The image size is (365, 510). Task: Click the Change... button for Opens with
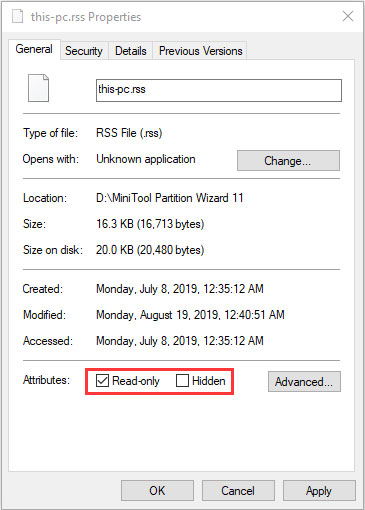pyautogui.click(x=288, y=161)
